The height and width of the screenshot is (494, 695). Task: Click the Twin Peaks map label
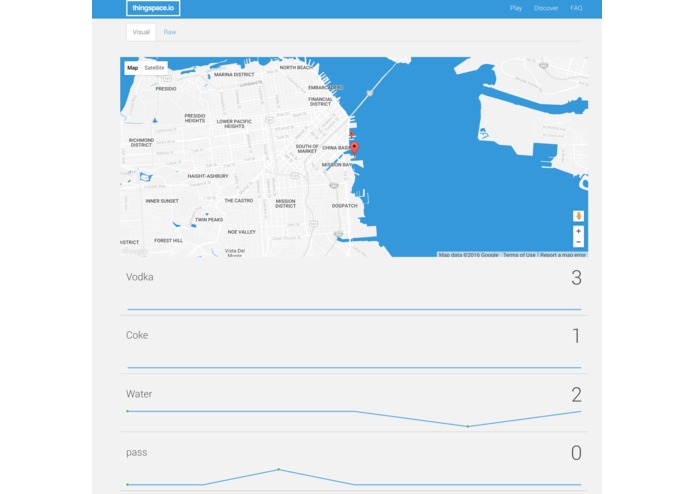pos(209,219)
